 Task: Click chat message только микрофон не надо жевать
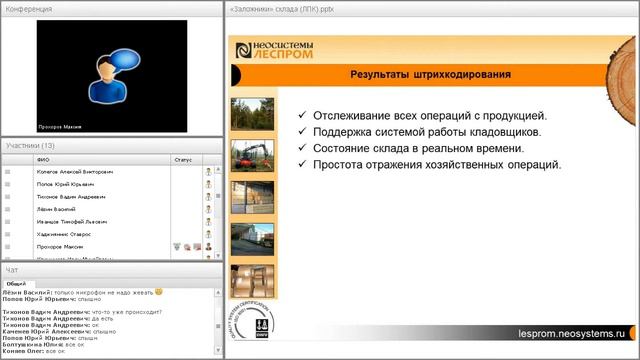click(x=104, y=292)
